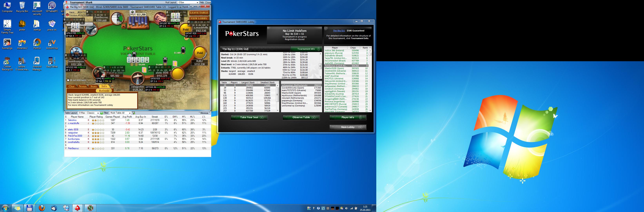The width and height of the screenshot is (644, 212).
Task: Tick the Sit out next hand checkbox
Action: [68, 80]
